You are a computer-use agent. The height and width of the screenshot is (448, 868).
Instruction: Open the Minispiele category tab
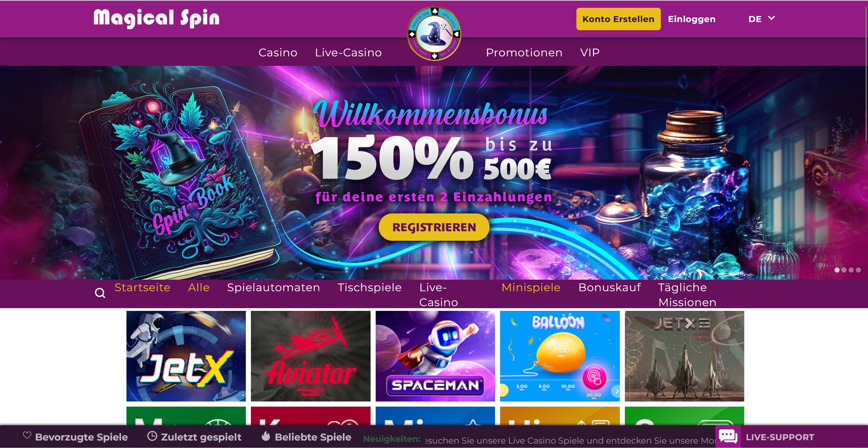(x=531, y=287)
